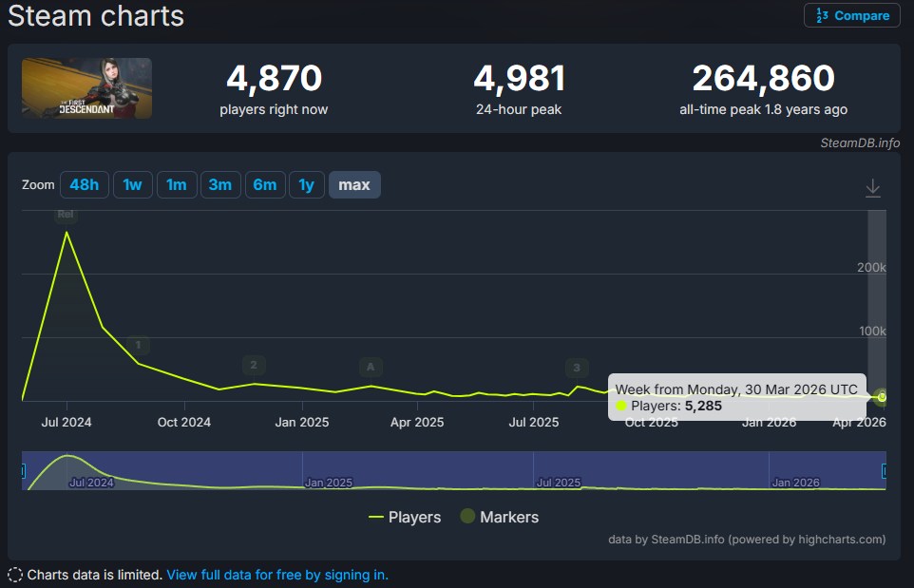Open The First Descendant game thumbnail
Image resolution: width=914 pixels, height=588 pixels.
point(86,88)
